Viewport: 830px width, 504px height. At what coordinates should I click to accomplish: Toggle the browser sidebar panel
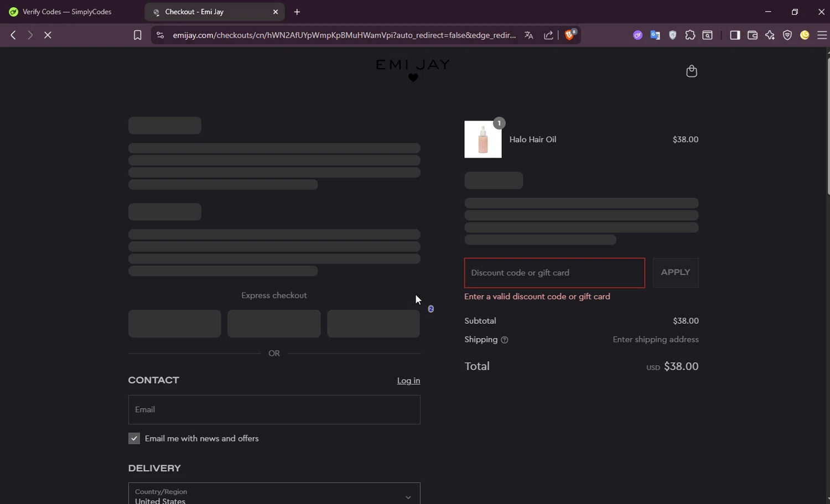point(735,35)
